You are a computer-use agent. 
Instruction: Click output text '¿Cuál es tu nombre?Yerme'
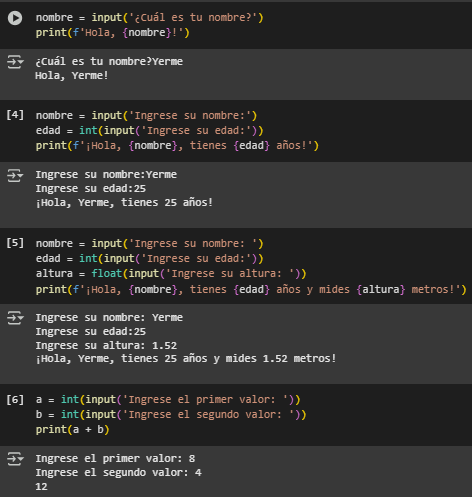(x=109, y=61)
